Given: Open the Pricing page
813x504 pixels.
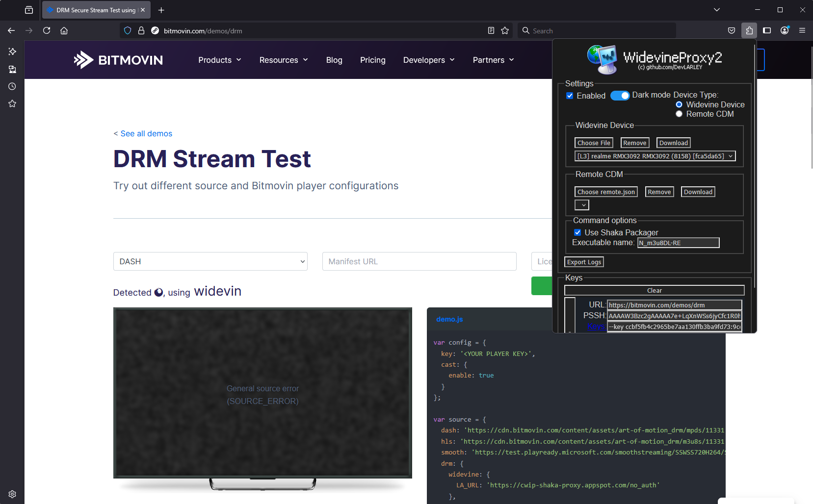Looking at the screenshot, I should click(x=373, y=60).
